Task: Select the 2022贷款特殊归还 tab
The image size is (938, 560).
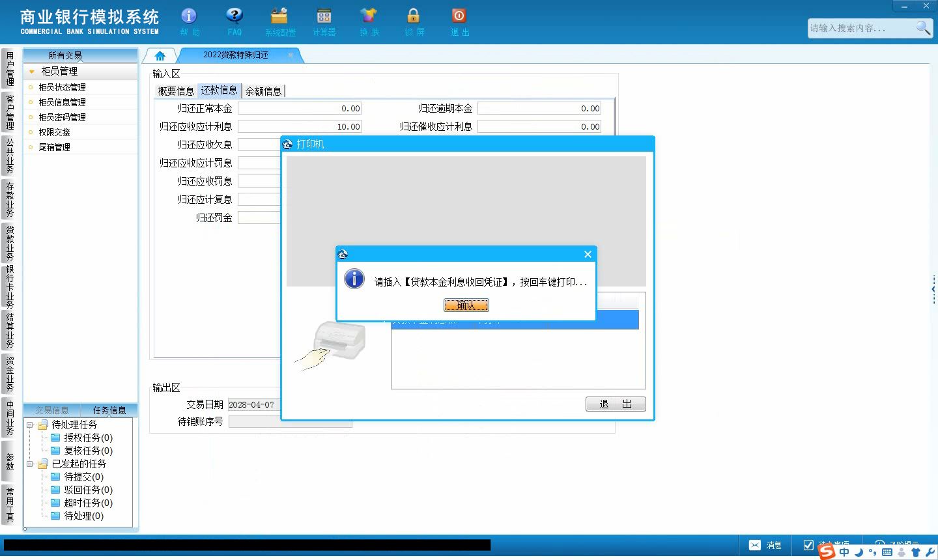Action: 236,55
